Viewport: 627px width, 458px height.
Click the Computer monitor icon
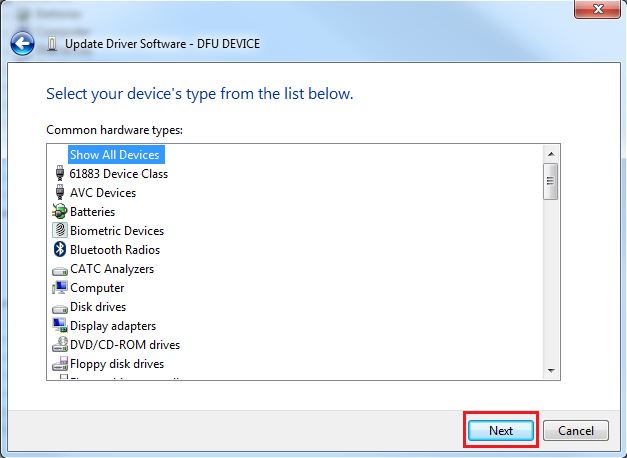59,288
